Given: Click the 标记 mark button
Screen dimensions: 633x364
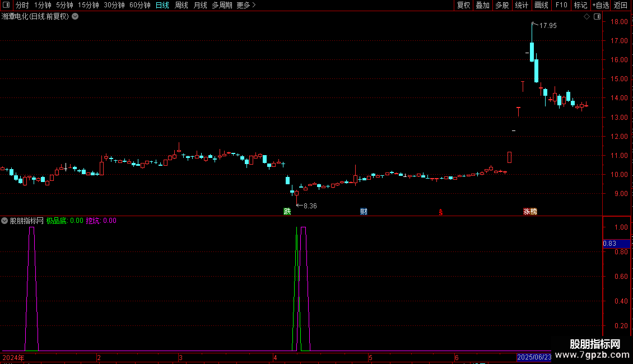Looking at the screenshot, I should pyautogui.click(x=580, y=5).
